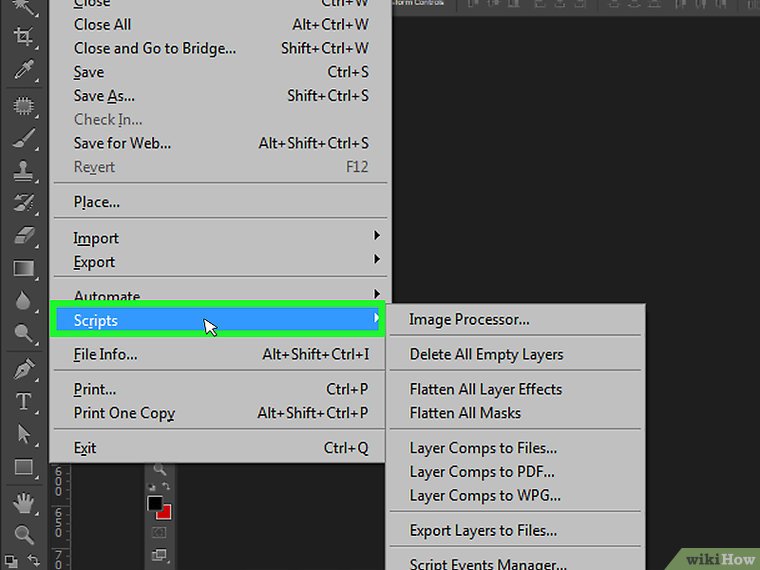Select the Pen tool
The height and width of the screenshot is (570, 760).
pyautogui.click(x=24, y=370)
